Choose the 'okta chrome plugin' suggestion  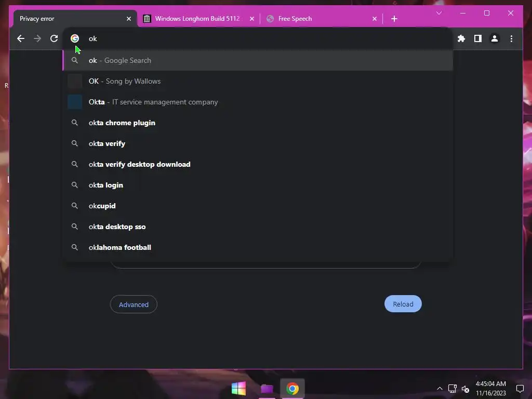click(x=258, y=123)
